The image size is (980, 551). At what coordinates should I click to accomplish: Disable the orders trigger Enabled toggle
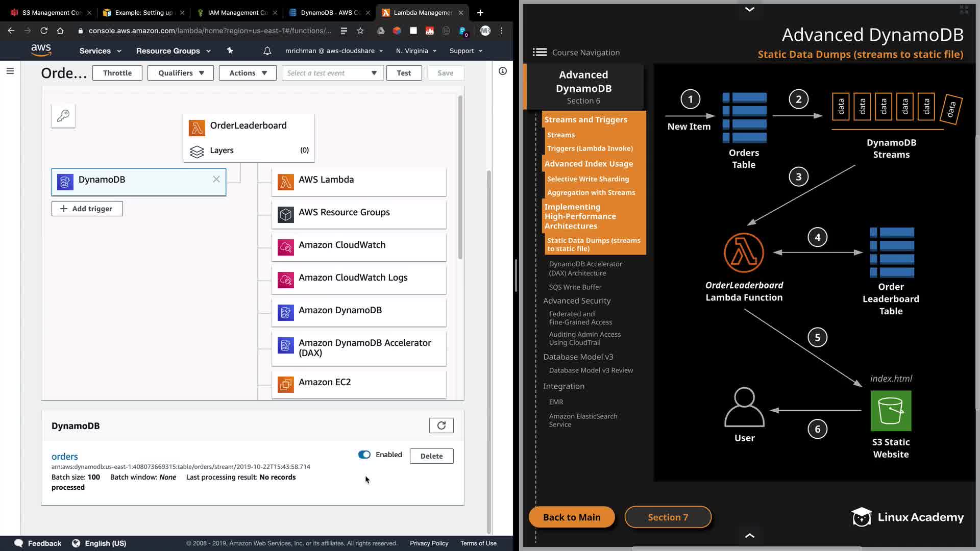coord(364,455)
